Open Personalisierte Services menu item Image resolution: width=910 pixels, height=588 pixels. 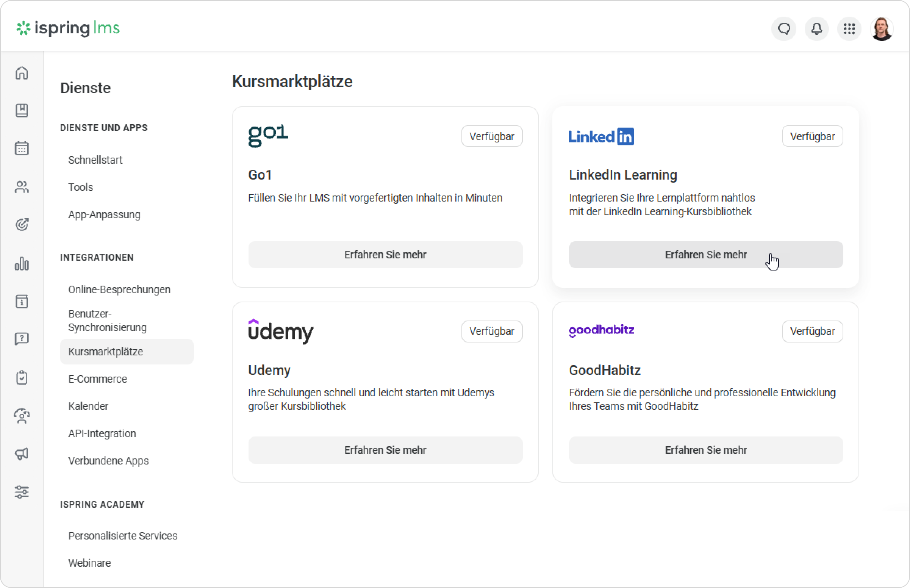tap(123, 536)
